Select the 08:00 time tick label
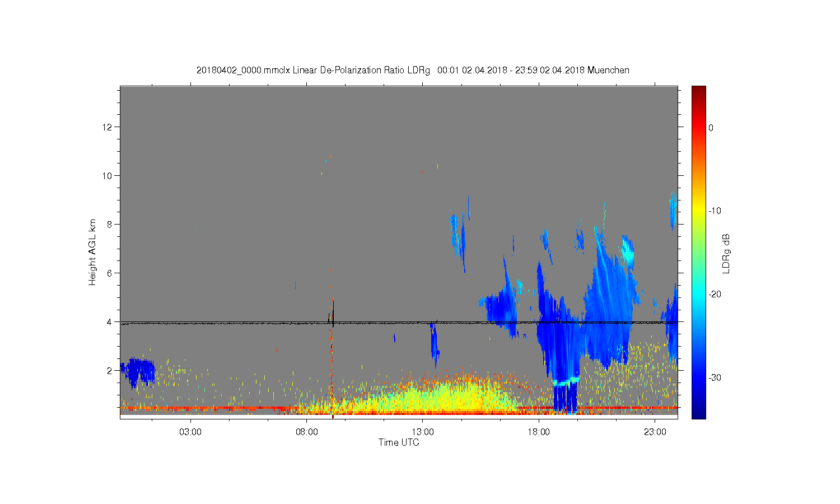 coord(307,432)
